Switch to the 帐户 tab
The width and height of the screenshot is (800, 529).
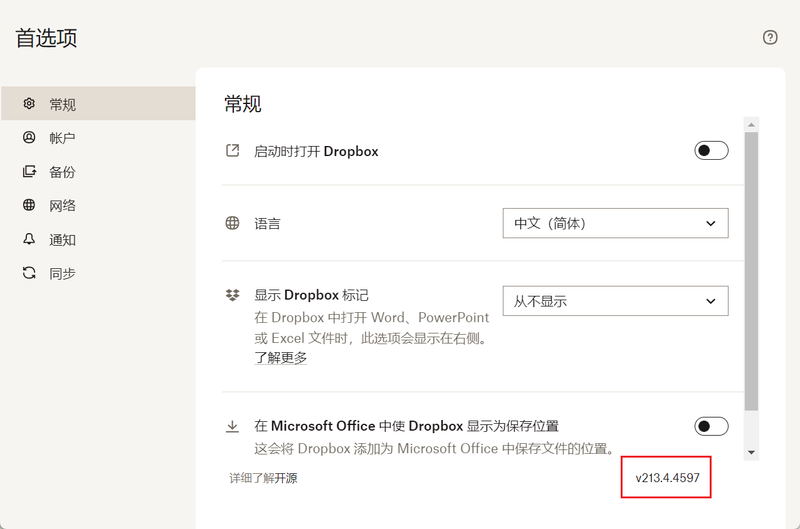pyautogui.click(x=62, y=138)
